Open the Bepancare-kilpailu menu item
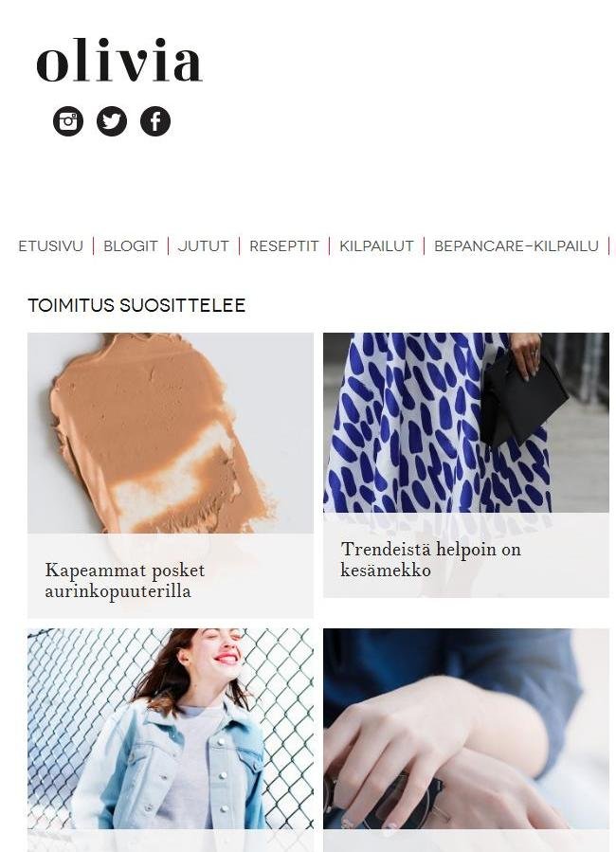 (516, 246)
